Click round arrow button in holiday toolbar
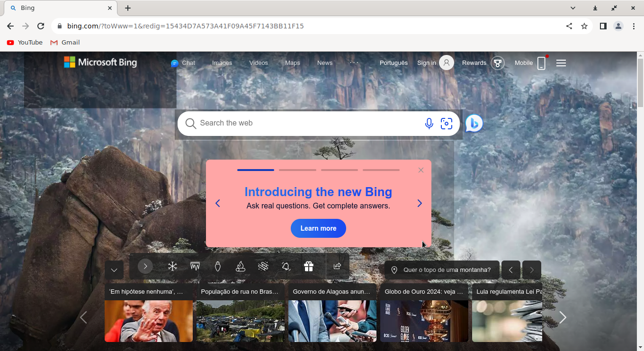 tap(145, 266)
